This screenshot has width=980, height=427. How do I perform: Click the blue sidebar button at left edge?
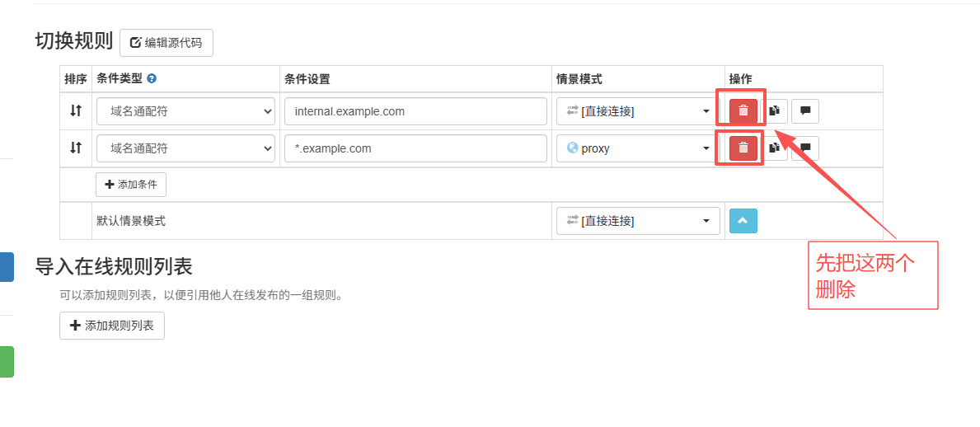[7, 267]
